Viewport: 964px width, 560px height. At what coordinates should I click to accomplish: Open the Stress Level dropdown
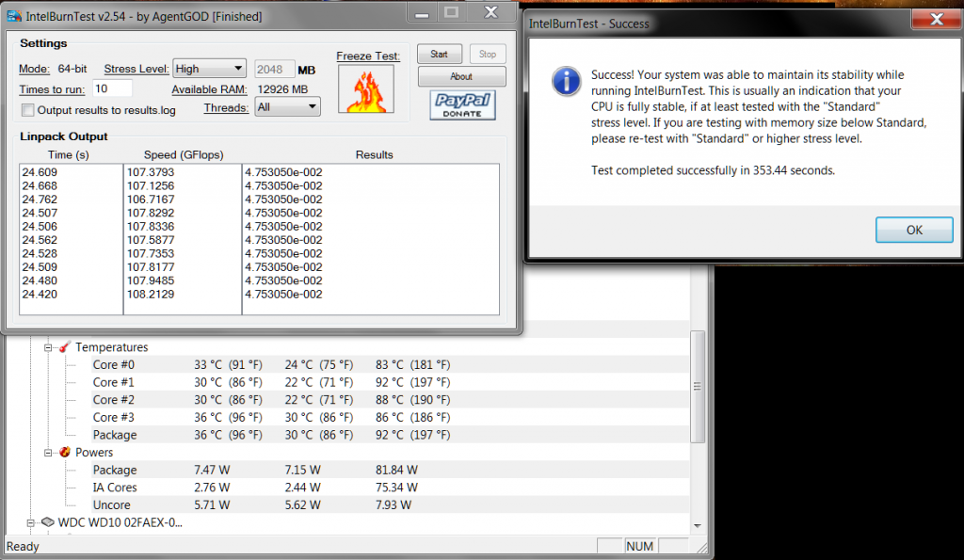pos(209,69)
